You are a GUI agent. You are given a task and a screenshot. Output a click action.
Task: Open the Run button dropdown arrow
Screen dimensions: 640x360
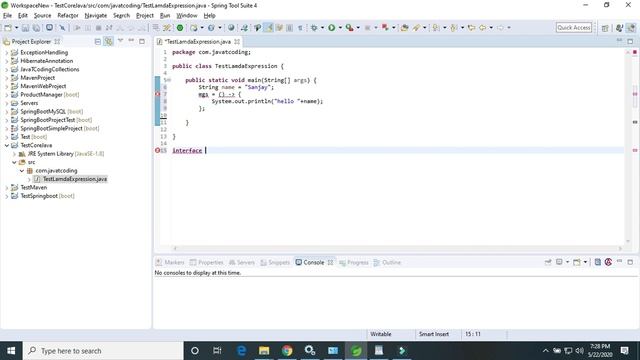pos(340,28)
